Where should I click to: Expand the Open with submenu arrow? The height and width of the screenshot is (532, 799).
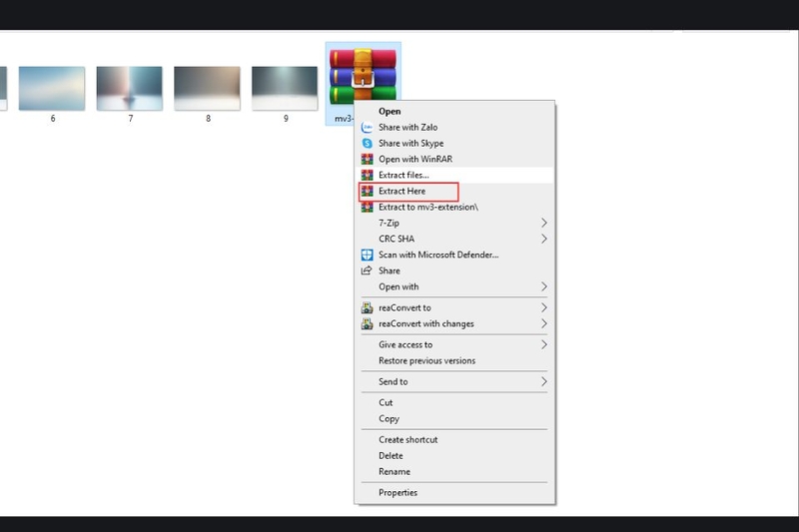coord(543,286)
